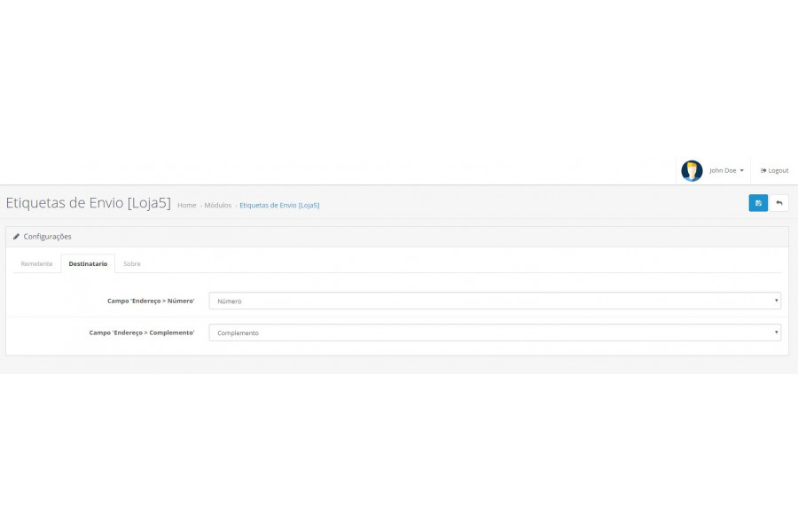The height and width of the screenshot is (532, 798).
Task: Click Etiquetas de Envio [Loja5] breadcrumb
Action: click(279, 205)
